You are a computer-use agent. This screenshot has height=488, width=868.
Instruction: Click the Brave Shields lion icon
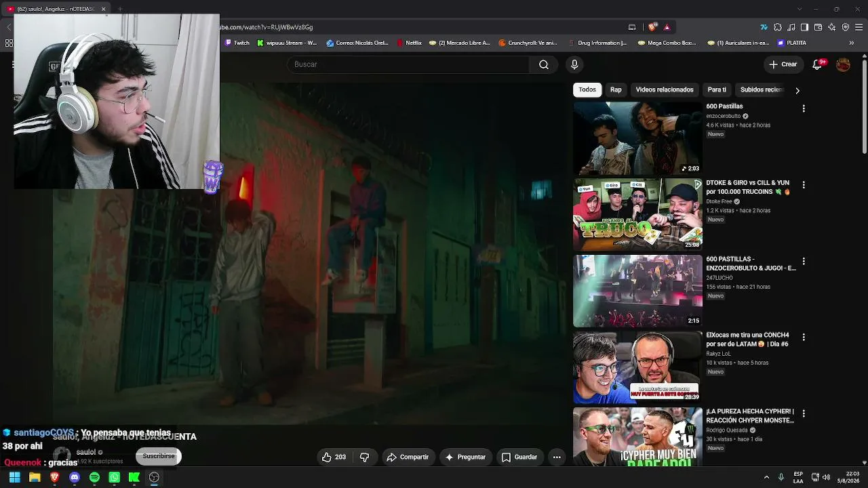pyautogui.click(x=652, y=27)
